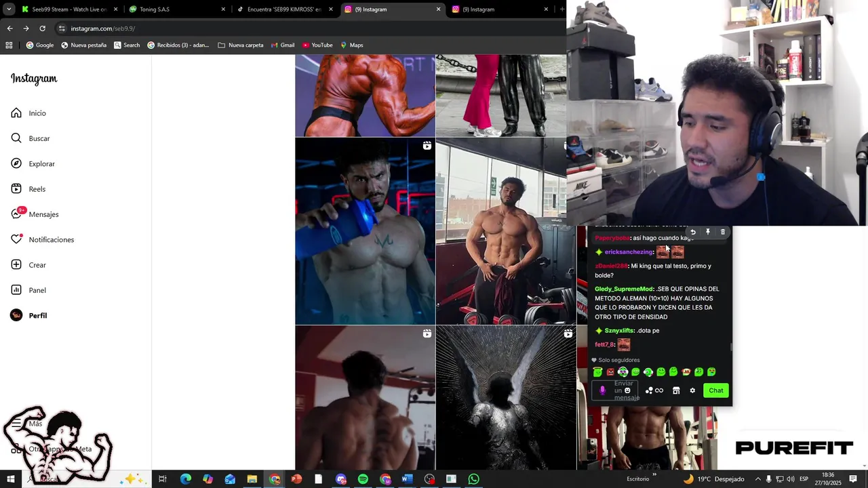Open the YouTube bookmark
Viewport: 868px width, 488px height.
coord(317,45)
